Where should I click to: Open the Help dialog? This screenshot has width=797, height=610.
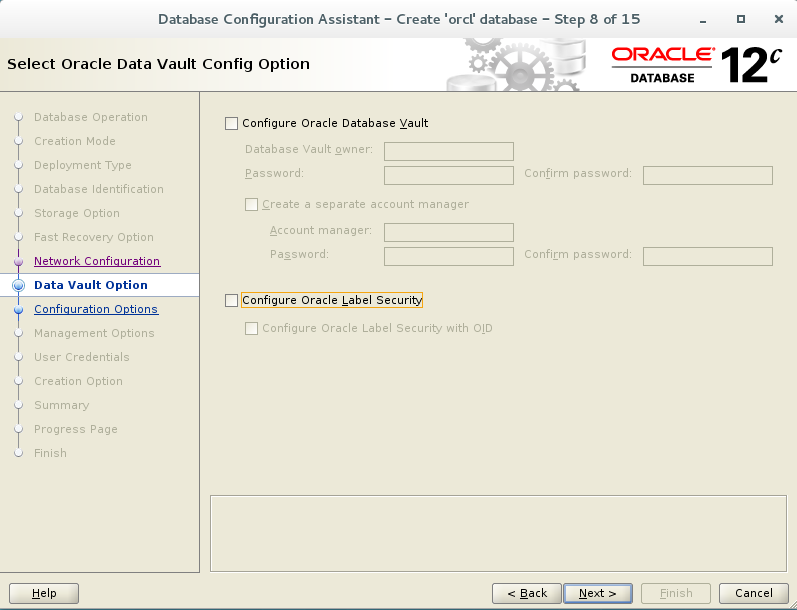click(44, 593)
